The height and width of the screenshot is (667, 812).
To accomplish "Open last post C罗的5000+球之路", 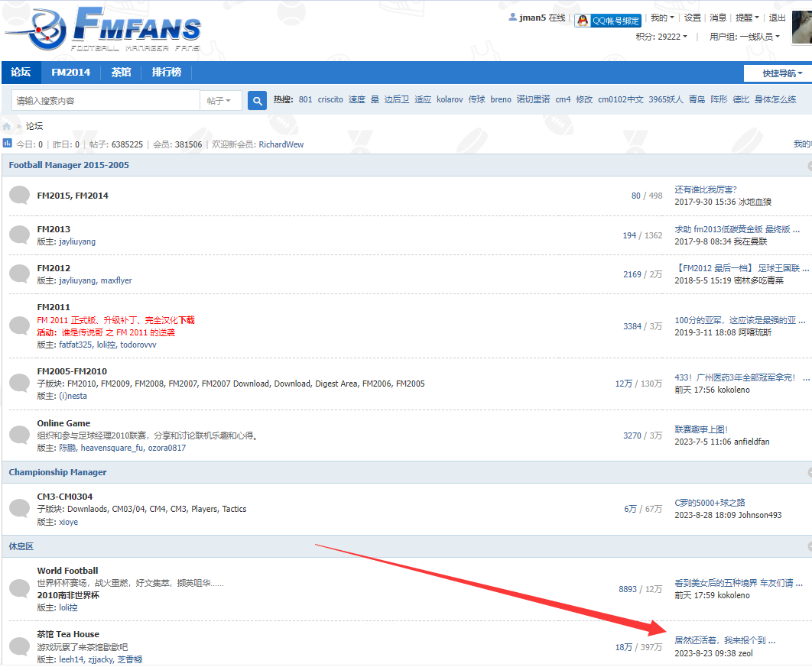I will click(x=710, y=503).
